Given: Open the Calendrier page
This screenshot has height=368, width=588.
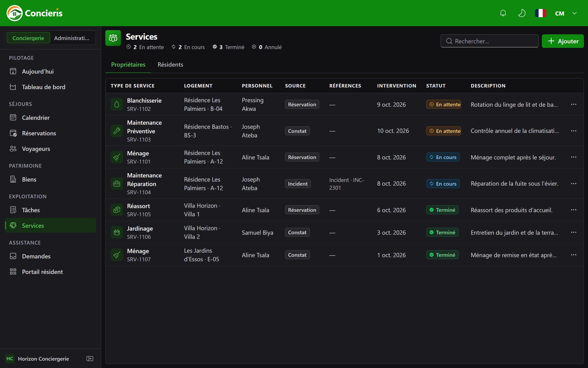Looking at the screenshot, I should [x=51, y=118].
